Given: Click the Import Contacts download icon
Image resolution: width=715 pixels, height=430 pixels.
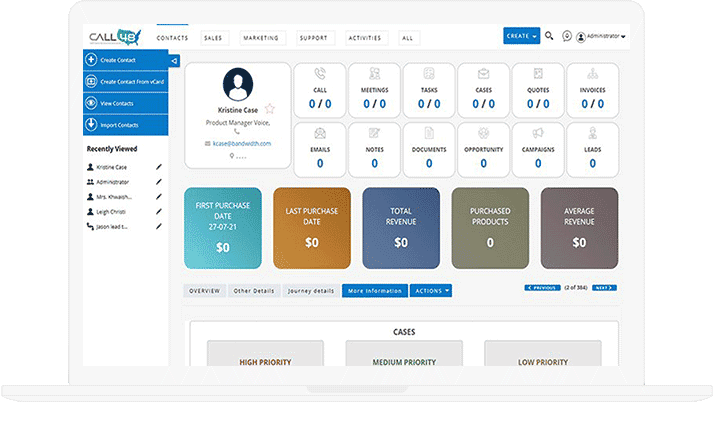Looking at the screenshot, I should point(91,125).
